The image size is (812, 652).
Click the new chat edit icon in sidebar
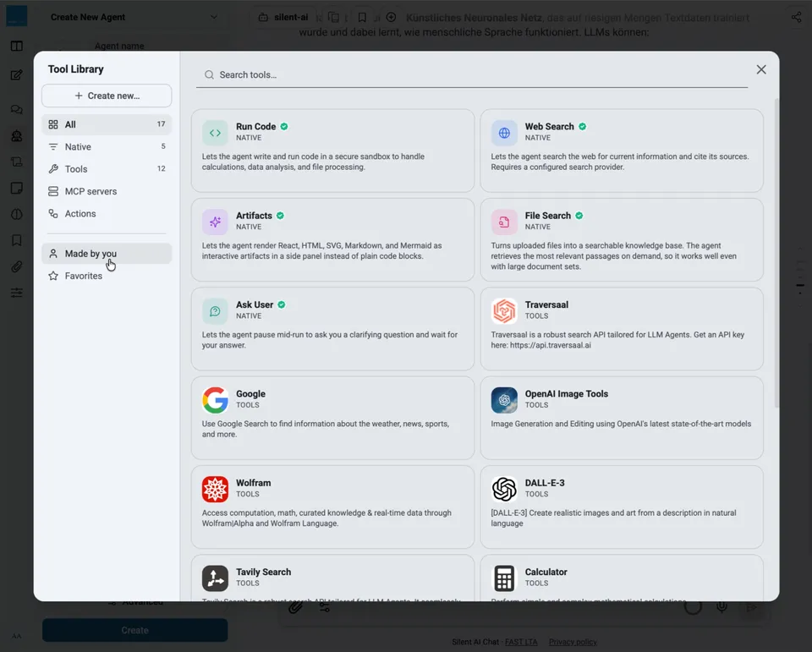(17, 75)
